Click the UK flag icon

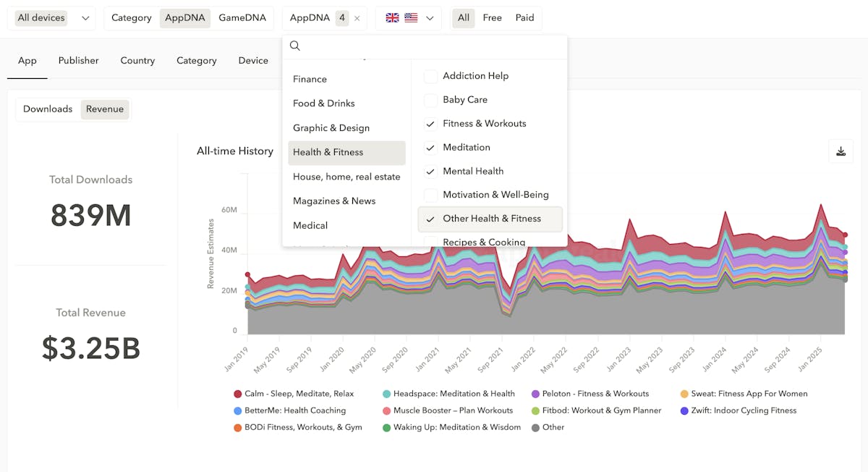(x=392, y=18)
